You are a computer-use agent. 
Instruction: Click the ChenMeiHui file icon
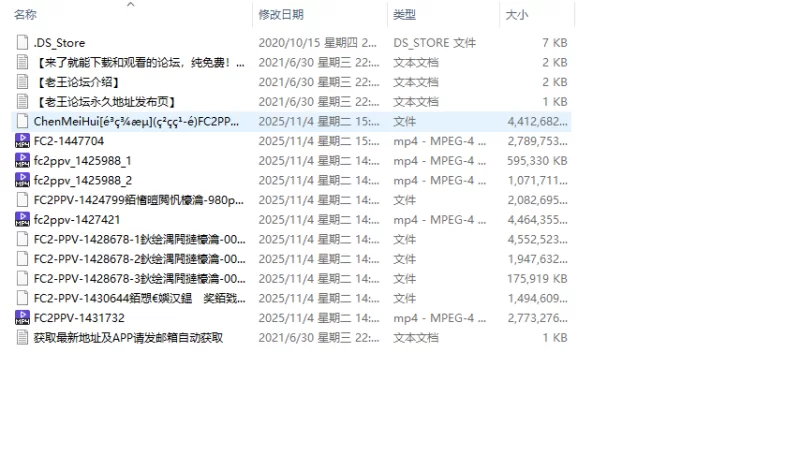coord(22,121)
